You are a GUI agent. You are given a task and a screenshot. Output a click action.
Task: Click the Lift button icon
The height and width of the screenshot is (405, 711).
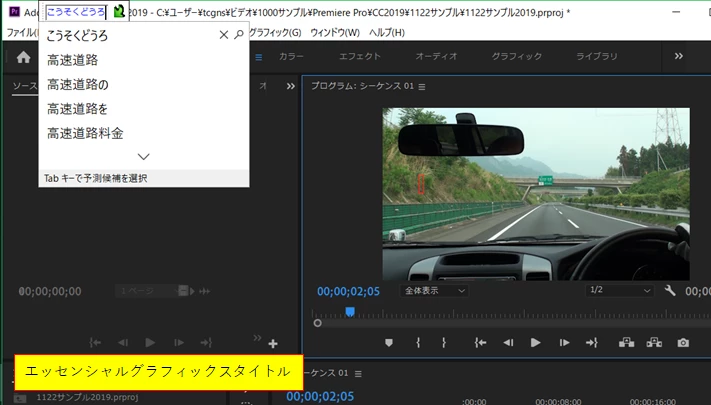point(626,343)
